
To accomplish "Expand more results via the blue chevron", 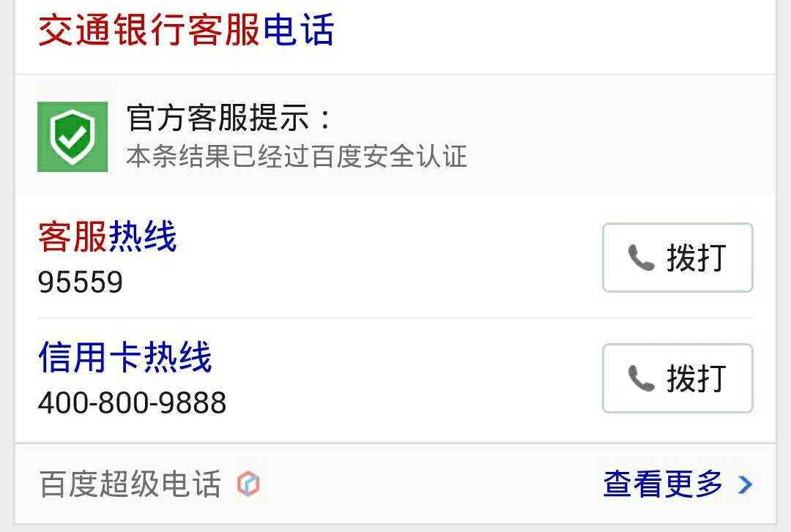I will [745, 484].
